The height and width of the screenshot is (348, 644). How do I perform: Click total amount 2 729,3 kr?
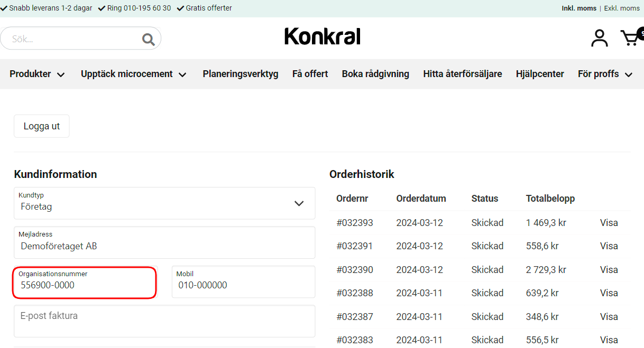click(x=546, y=270)
